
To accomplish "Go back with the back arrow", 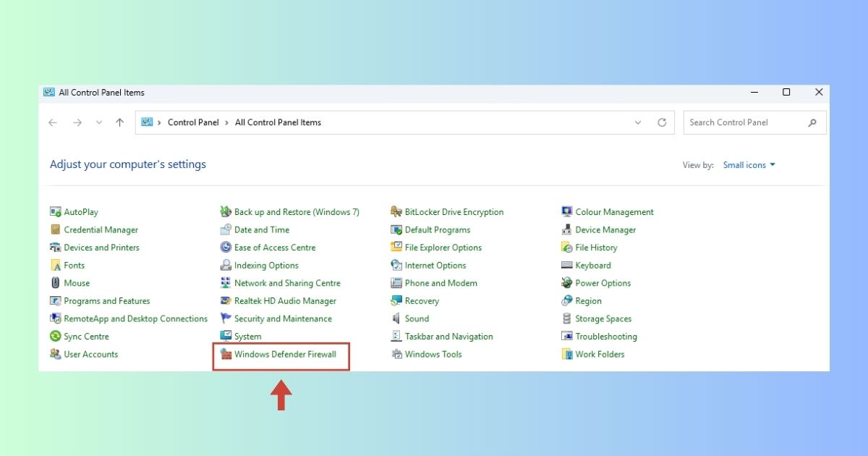I will pos(53,122).
